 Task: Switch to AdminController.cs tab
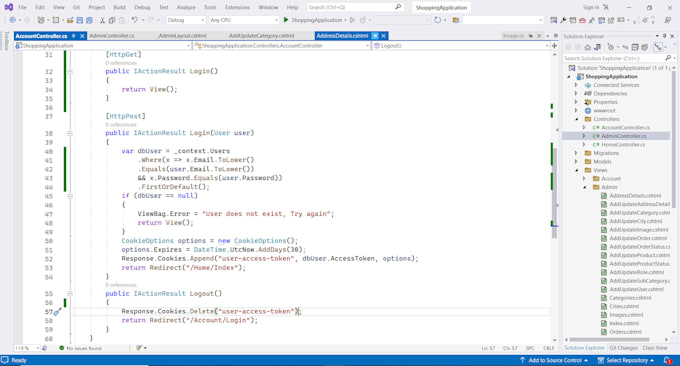tap(111, 36)
